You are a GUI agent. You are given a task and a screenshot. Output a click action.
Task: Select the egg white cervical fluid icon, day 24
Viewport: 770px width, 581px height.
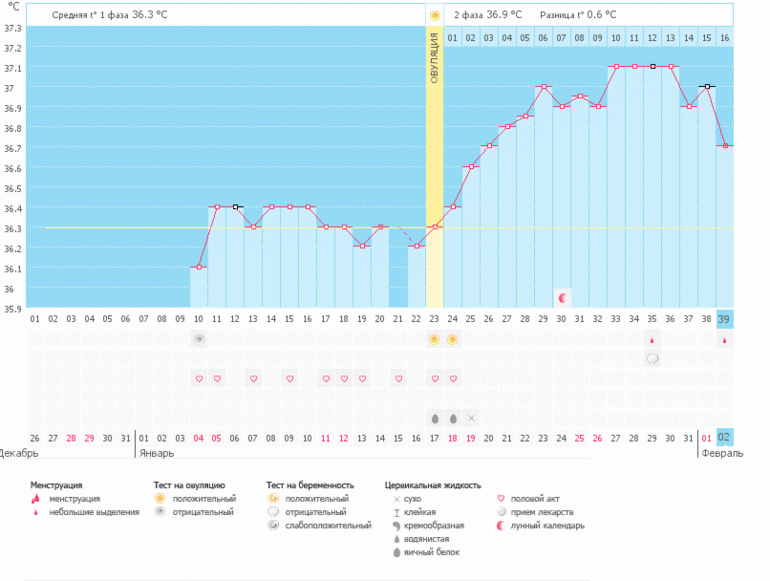pos(453,418)
